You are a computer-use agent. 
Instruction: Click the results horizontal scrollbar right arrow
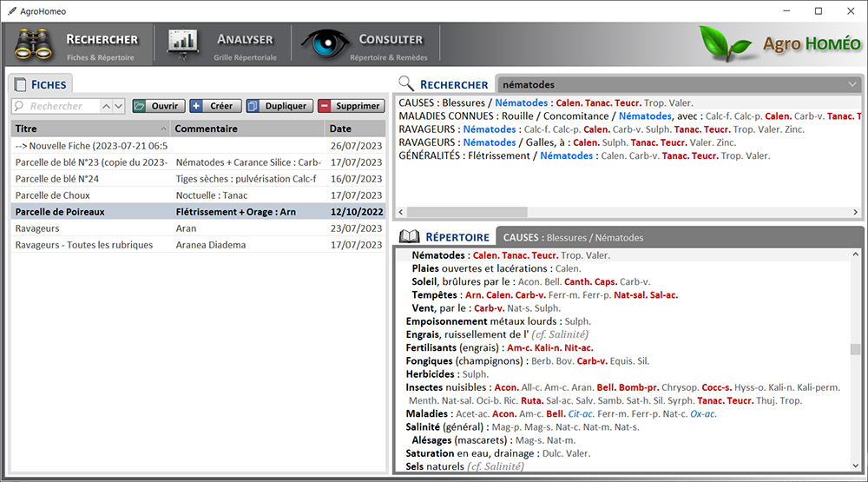tap(855, 212)
